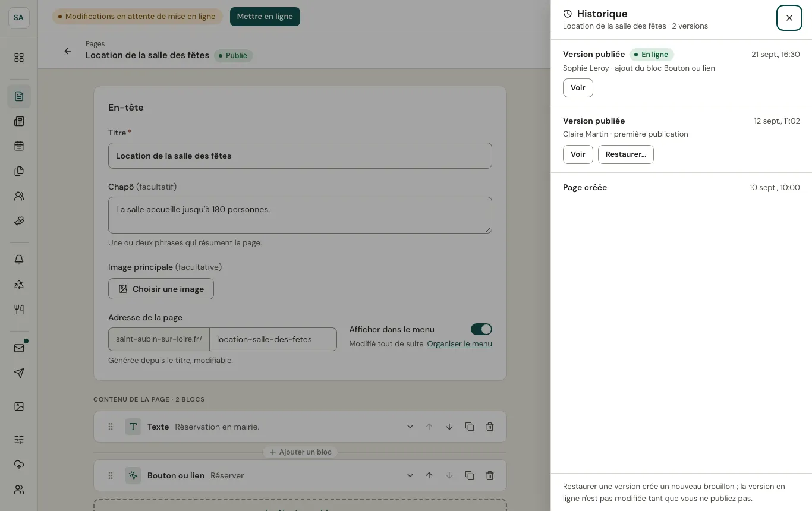Delete the Texte block with trash icon
Viewport: 812px width, 511px height.
click(490, 427)
